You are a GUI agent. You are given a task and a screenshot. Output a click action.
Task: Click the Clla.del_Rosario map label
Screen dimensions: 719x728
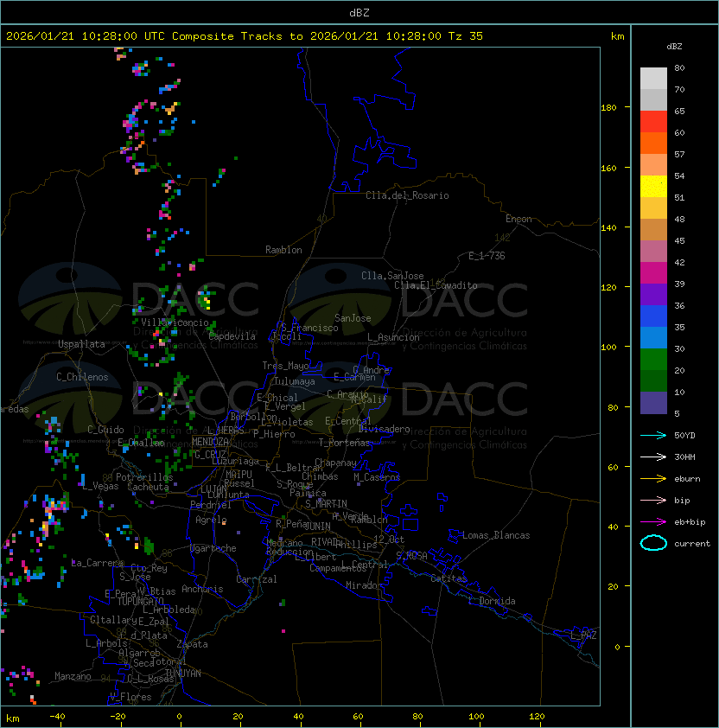(407, 195)
